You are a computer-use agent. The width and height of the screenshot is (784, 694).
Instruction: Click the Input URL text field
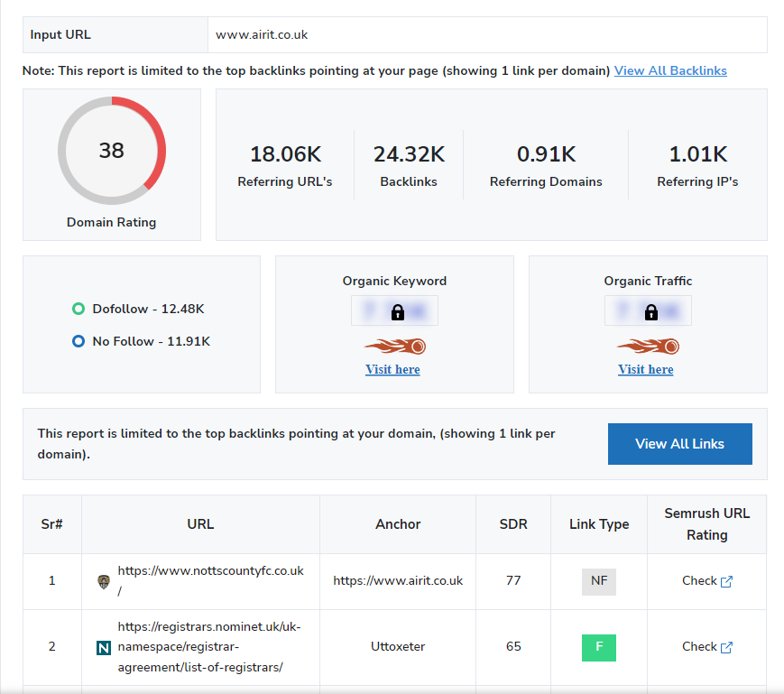tap(487, 35)
